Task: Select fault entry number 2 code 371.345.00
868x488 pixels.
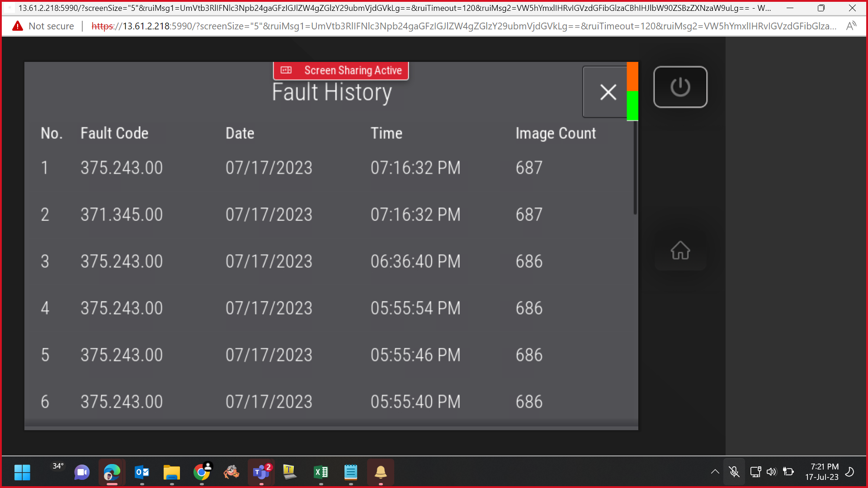Action: pyautogui.click(x=330, y=215)
